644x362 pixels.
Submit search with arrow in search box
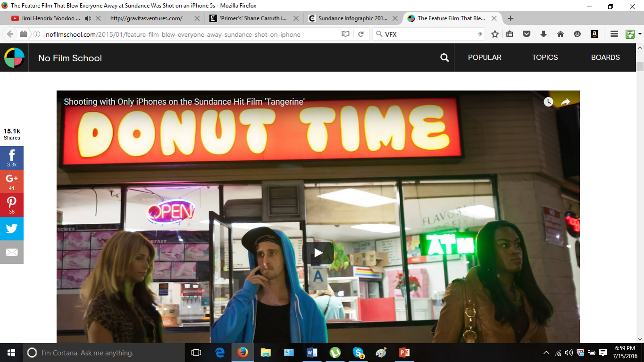pos(479,34)
